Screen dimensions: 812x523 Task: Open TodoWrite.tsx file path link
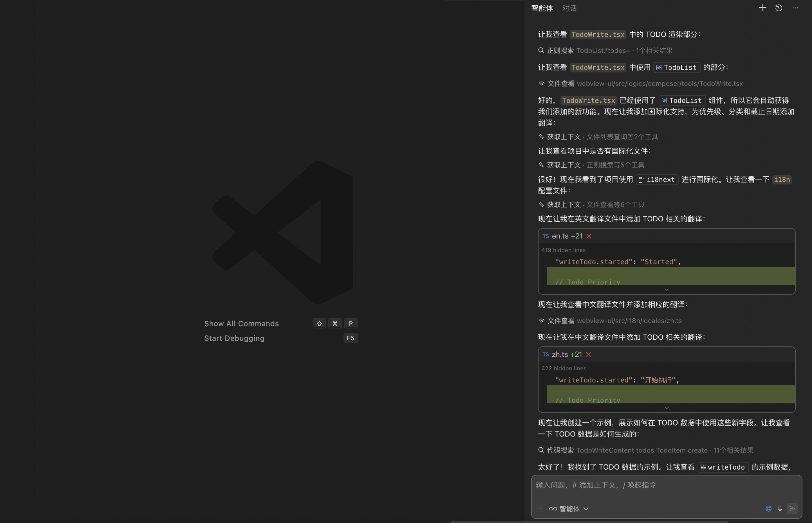point(660,84)
